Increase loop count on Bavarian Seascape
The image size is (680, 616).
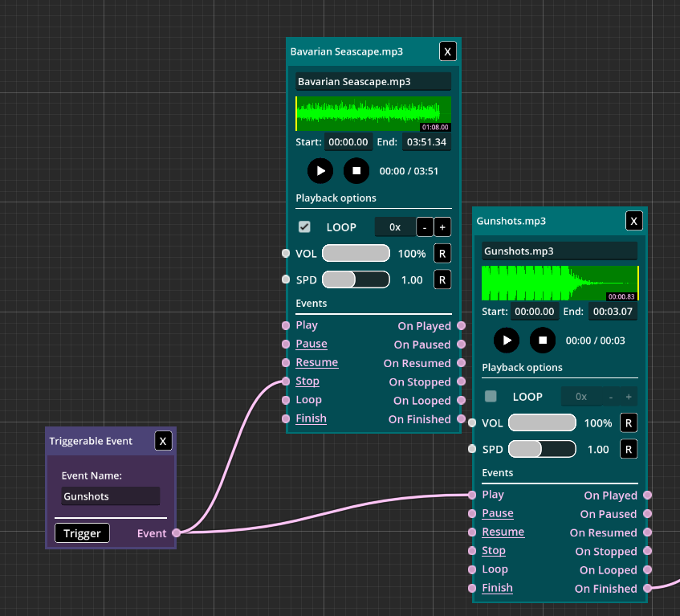442,227
